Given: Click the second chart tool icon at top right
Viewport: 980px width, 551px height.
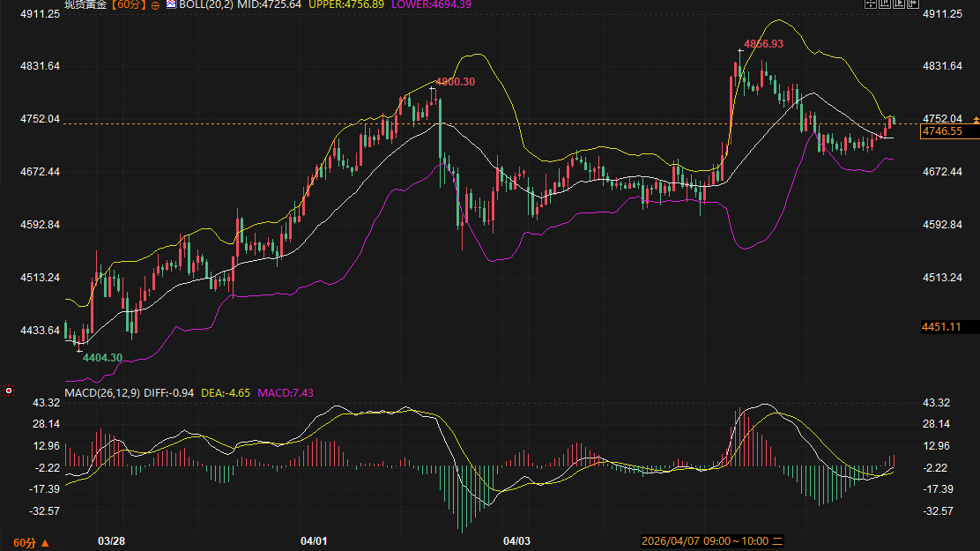Looking at the screenshot, I should tap(884, 4).
